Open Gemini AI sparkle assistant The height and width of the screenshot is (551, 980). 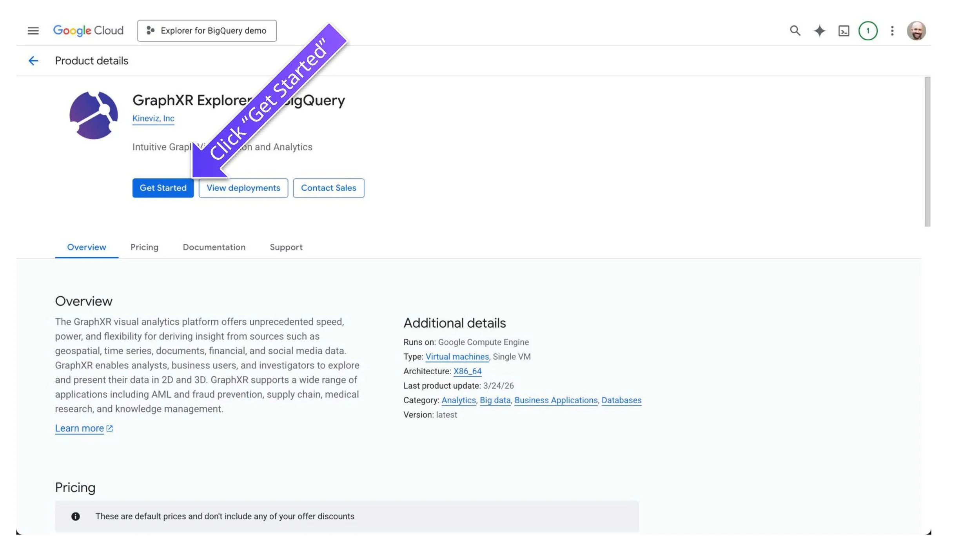click(819, 31)
